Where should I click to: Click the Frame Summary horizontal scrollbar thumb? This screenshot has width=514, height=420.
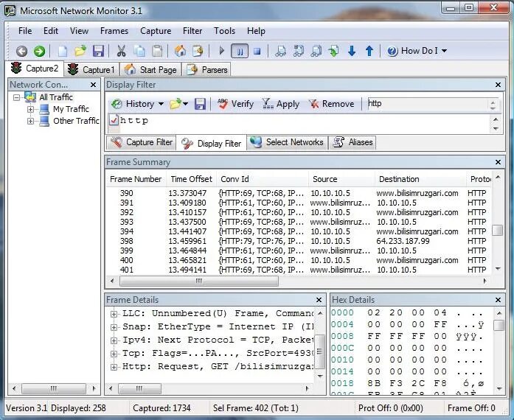(199, 281)
